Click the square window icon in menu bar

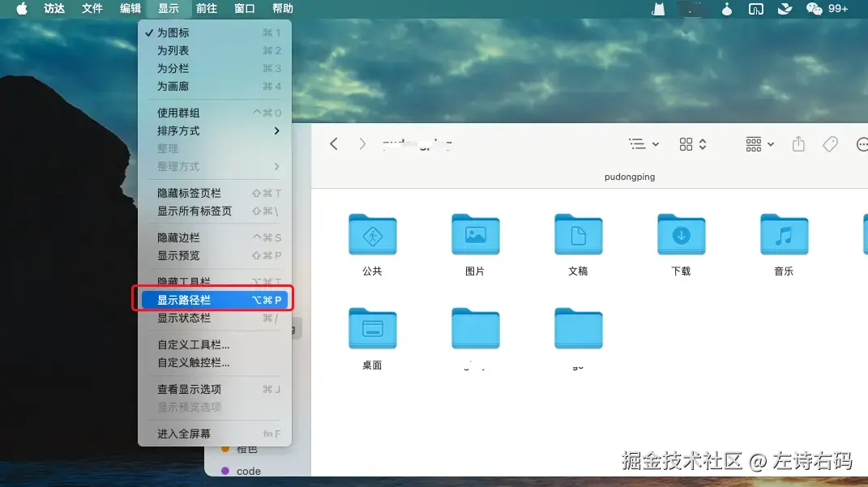pyautogui.click(x=755, y=8)
